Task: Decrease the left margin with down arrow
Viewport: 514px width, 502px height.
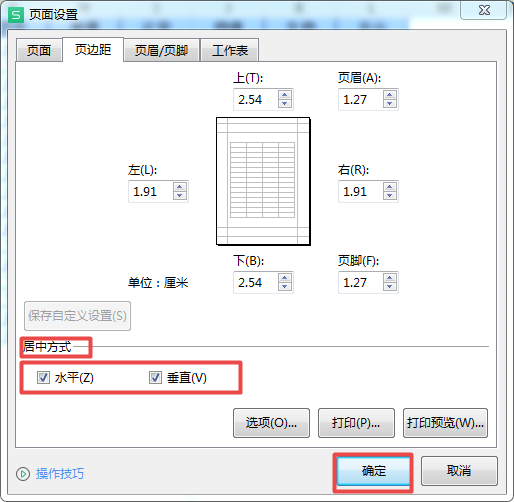Action: point(179,195)
